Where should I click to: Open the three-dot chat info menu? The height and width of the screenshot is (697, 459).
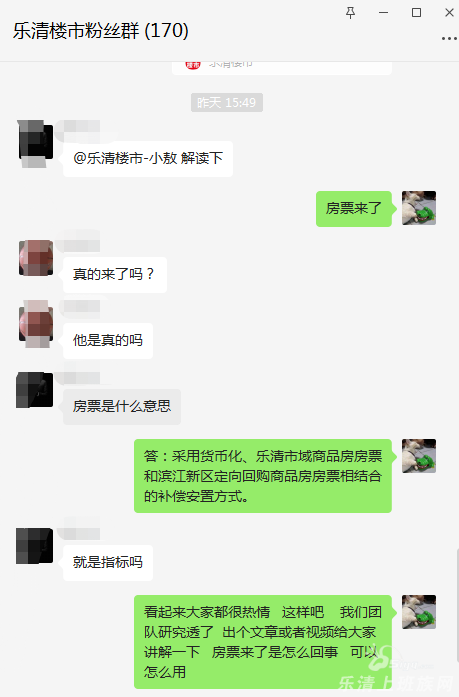[449, 39]
